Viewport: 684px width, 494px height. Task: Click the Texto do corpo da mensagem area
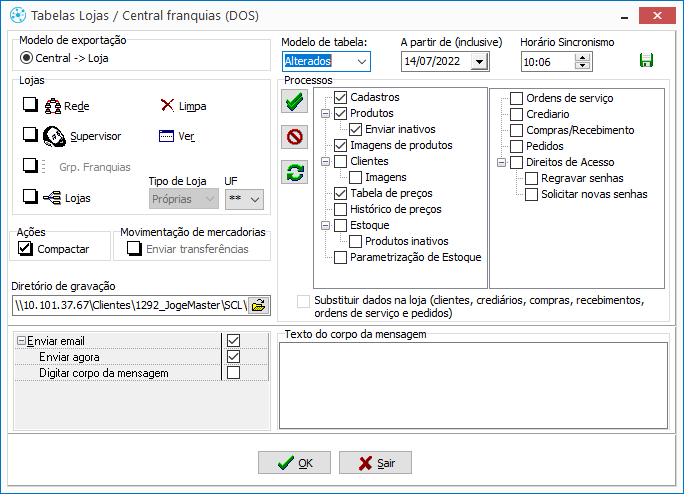coord(473,385)
